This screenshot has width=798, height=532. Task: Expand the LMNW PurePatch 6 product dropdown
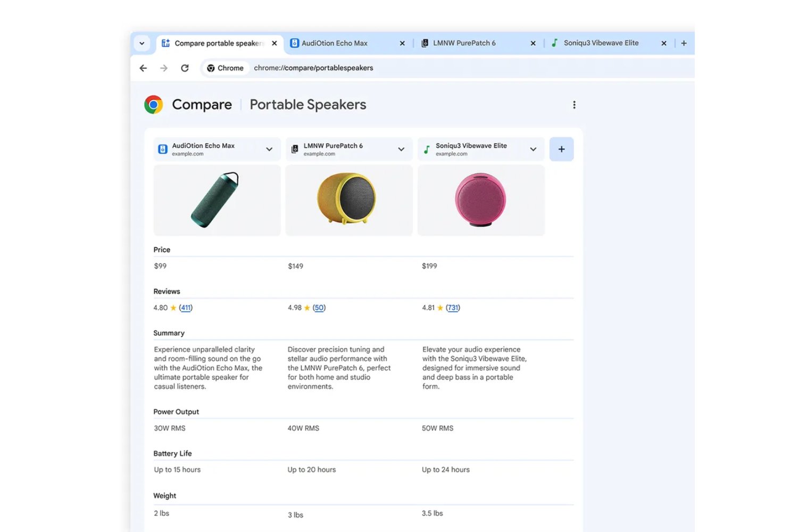pyautogui.click(x=401, y=149)
